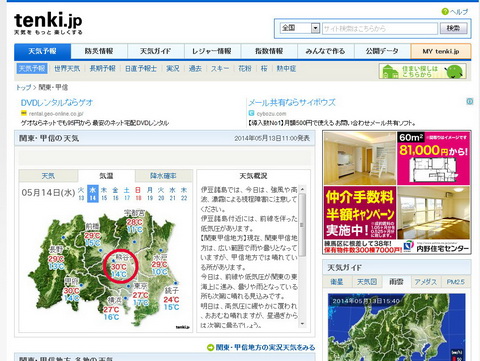The image size is (480, 361).
Task: Click the 検索 search button
Action: (x=453, y=28)
